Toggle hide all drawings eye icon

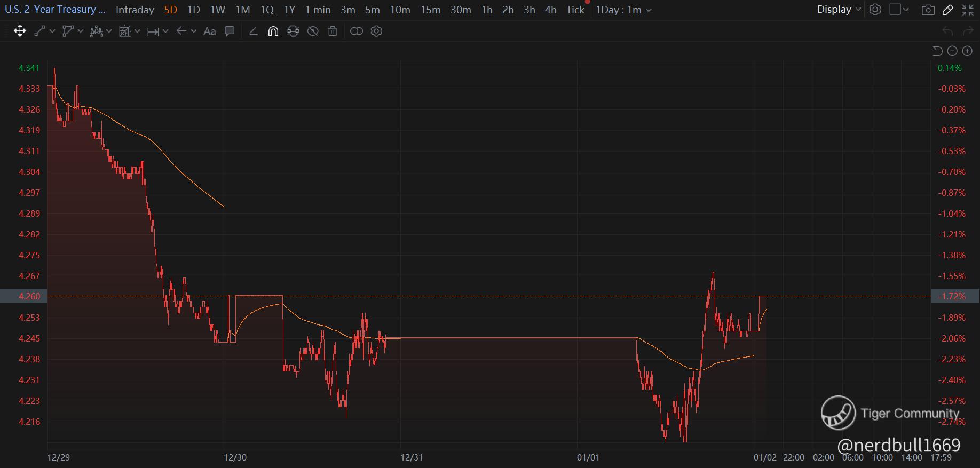click(313, 31)
